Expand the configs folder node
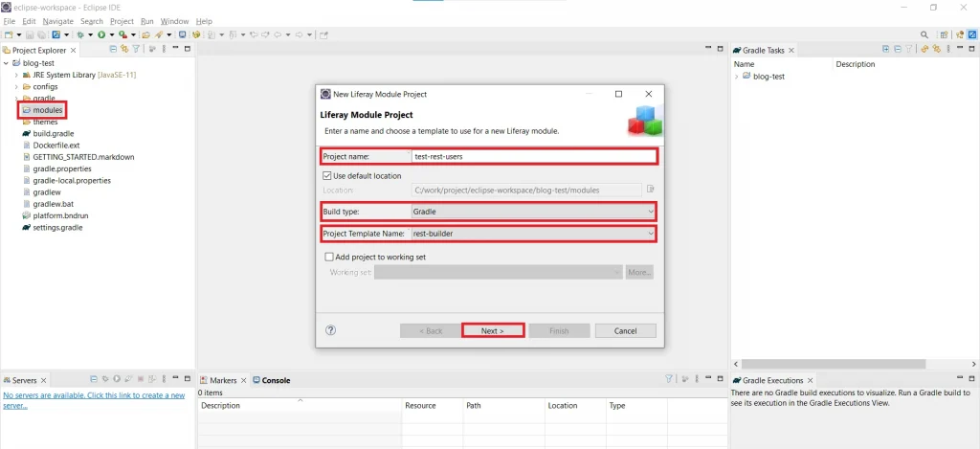 pyautogui.click(x=16, y=86)
